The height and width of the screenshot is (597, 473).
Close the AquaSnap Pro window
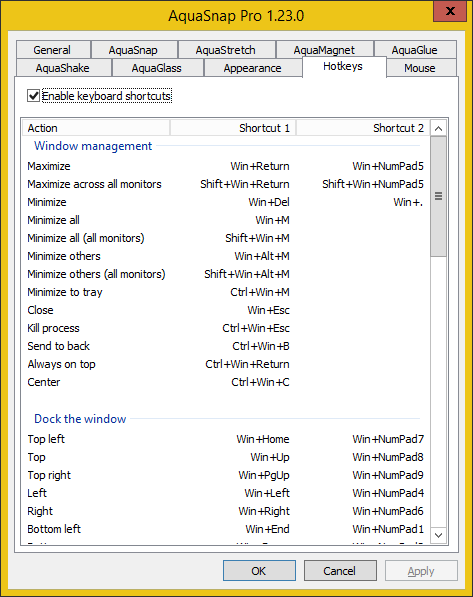click(x=450, y=11)
